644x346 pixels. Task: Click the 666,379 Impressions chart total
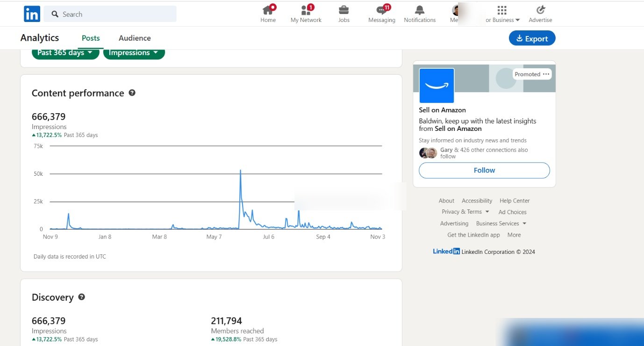[x=49, y=116]
